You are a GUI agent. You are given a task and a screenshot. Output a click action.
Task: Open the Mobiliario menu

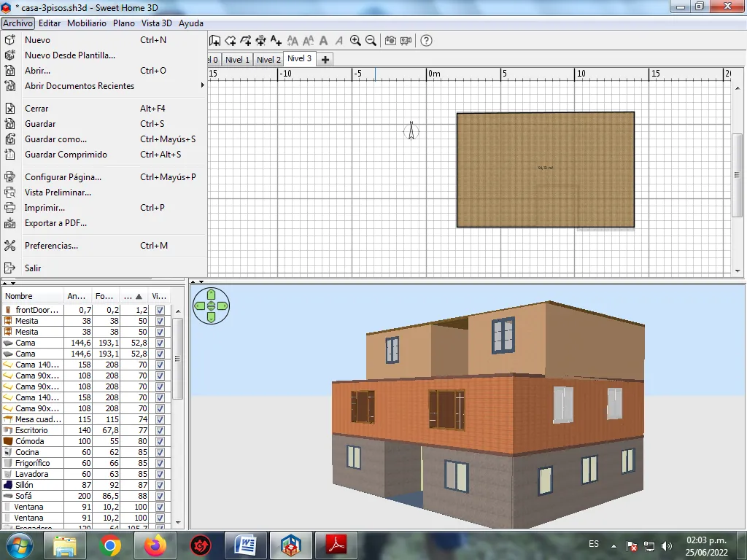[87, 23]
